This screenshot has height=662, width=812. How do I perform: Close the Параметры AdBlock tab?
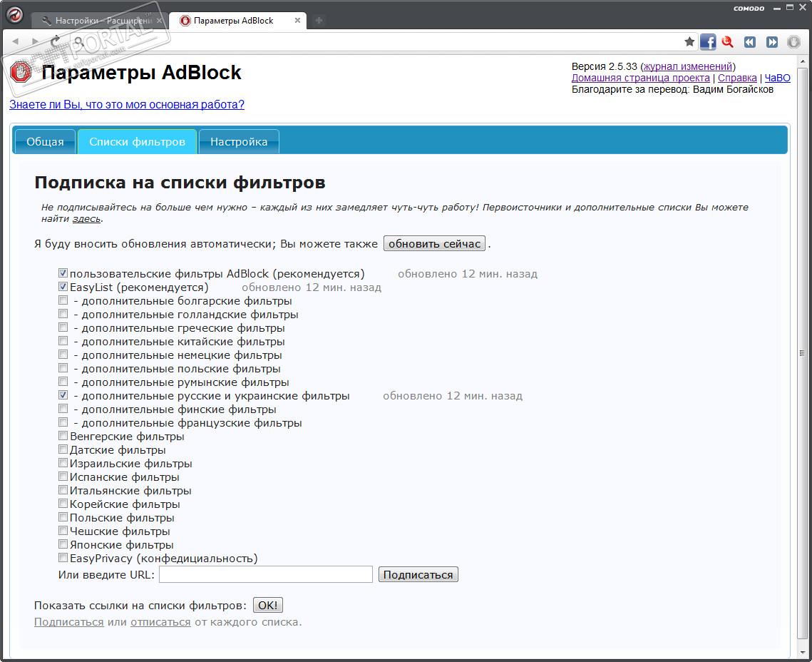[x=297, y=20]
